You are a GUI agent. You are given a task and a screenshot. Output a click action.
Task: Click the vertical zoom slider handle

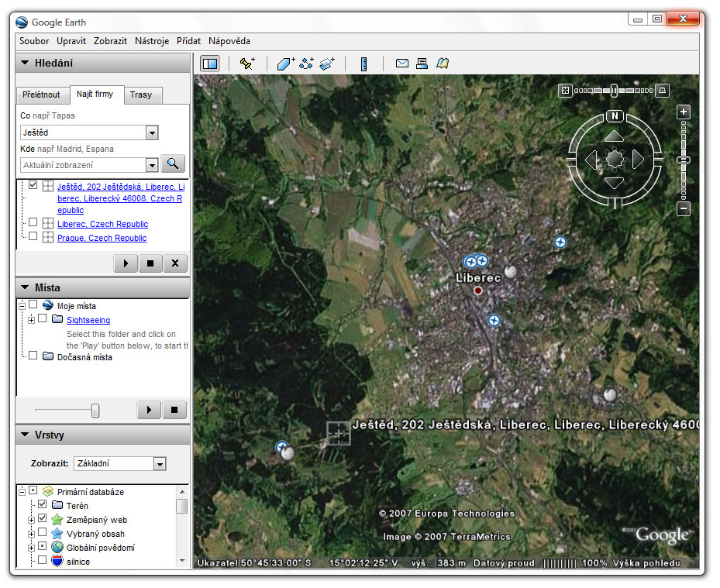pos(684,160)
